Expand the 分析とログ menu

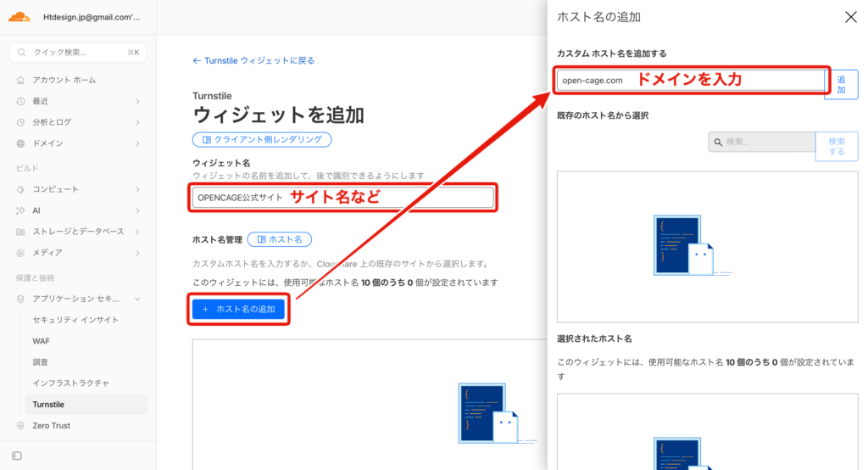coord(137,122)
